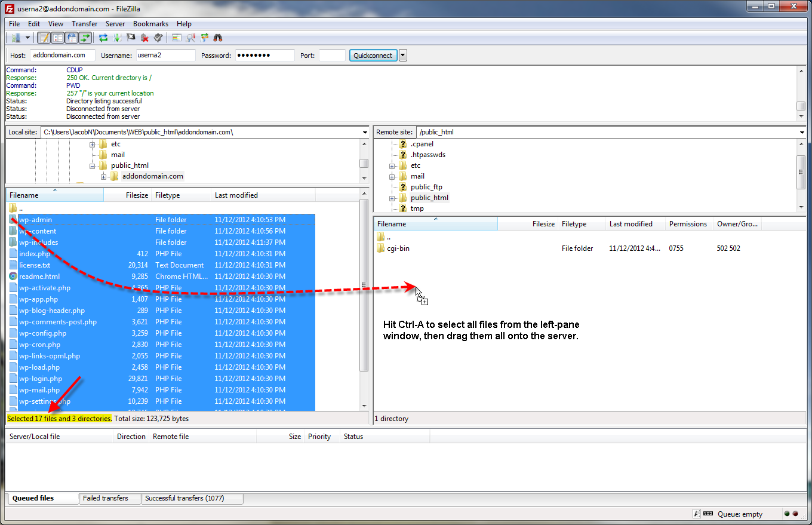Image resolution: width=812 pixels, height=525 pixels.
Task: Disconnect from the server via red X icon
Action: 144,38
